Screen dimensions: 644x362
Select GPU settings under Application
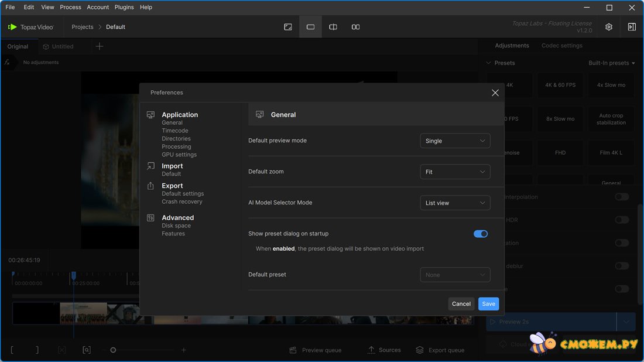click(x=179, y=155)
